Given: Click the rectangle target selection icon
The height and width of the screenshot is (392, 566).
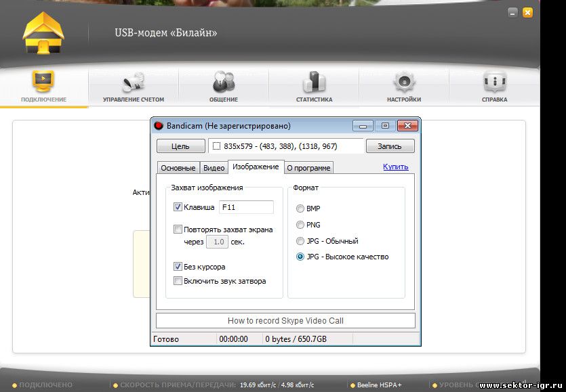Looking at the screenshot, I should point(216,146).
